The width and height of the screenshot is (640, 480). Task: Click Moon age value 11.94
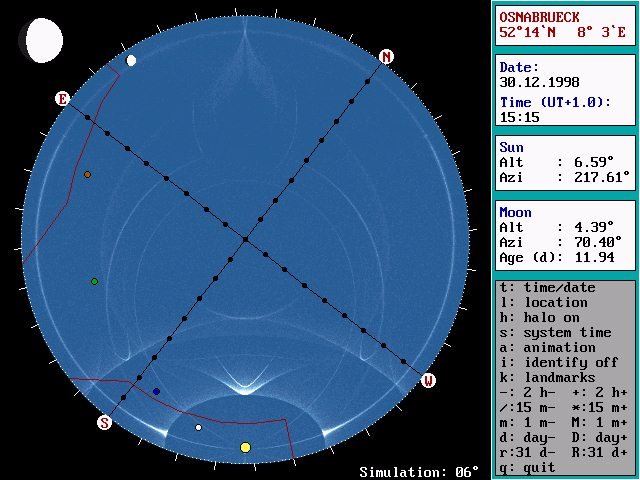594,257
